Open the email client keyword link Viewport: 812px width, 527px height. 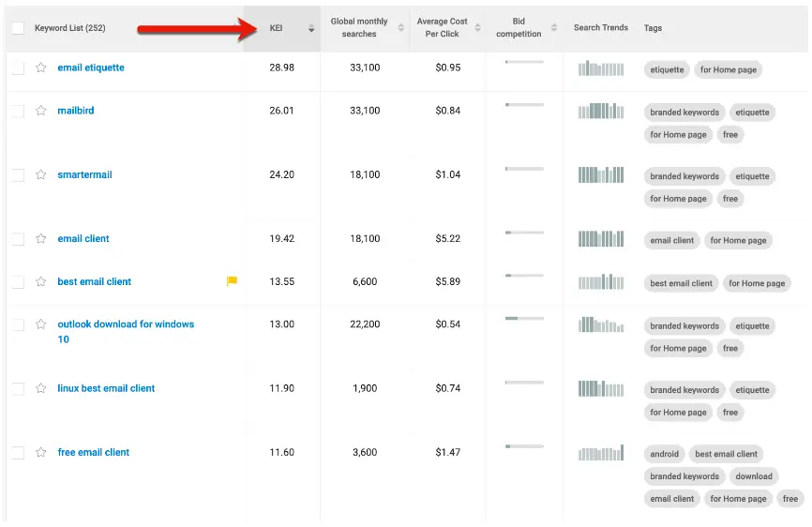(x=83, y=239)
